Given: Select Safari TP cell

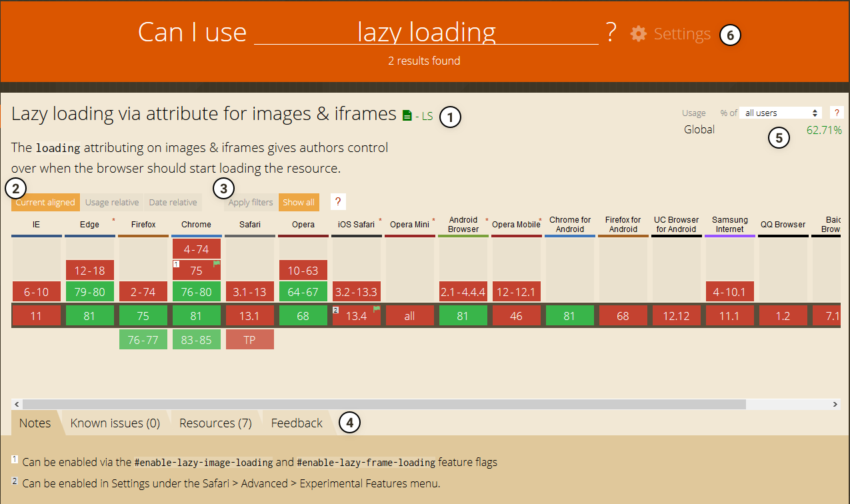Looking at the screenshot, I should pos(250,339).
